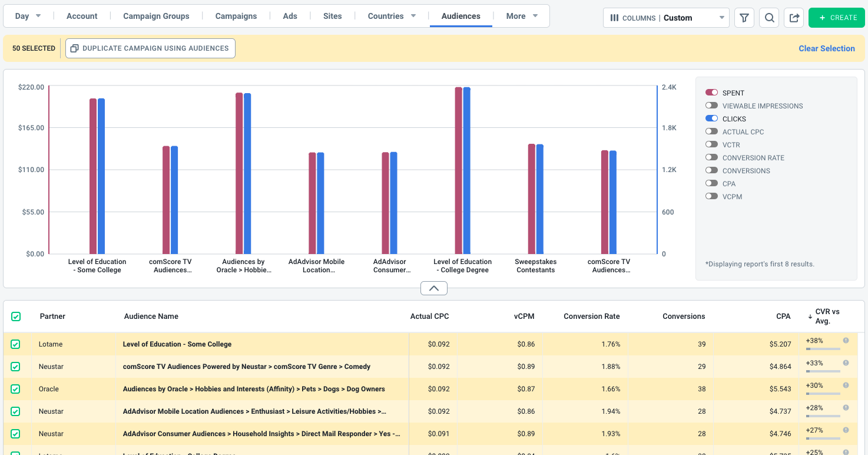The image size is (868, 455).
Task: Uncheck the select-all header checkbox
Action: coord(16,316)
